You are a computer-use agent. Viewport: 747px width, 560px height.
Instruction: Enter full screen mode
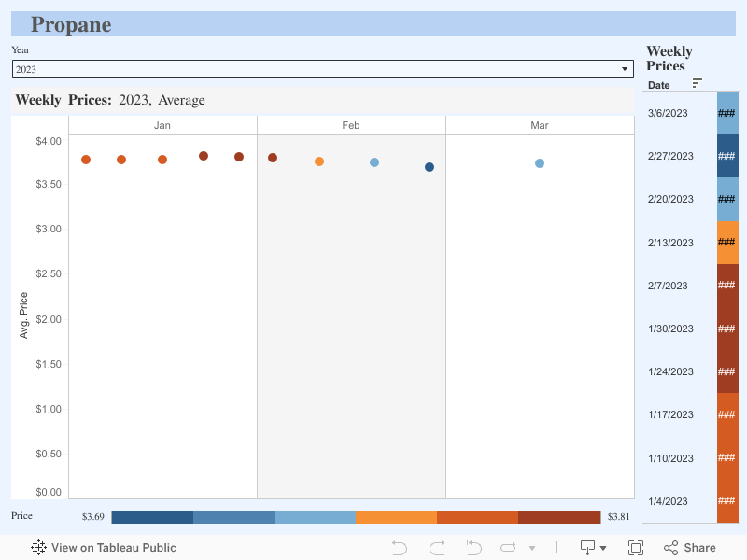636,548
